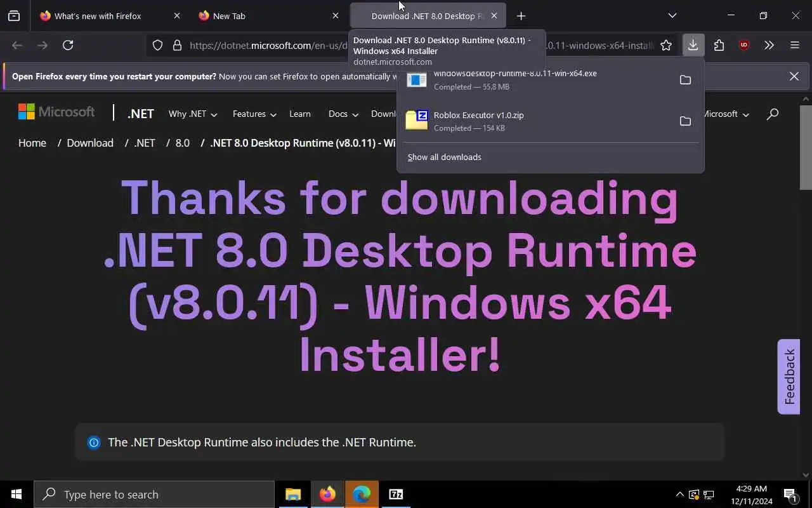Screen dimensions: 812x508
Task: Dismiss the Open Firefox notification bar
Action: tap(794, 76)
